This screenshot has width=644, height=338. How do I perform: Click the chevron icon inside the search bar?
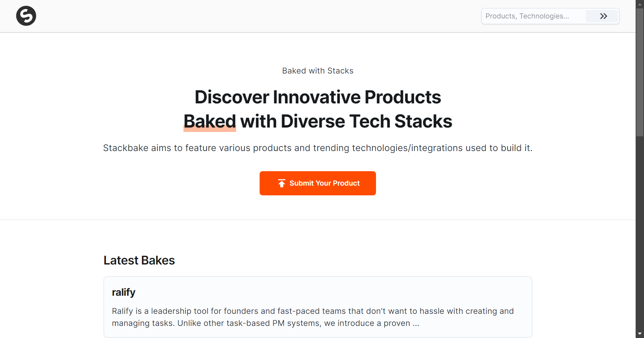604,16
